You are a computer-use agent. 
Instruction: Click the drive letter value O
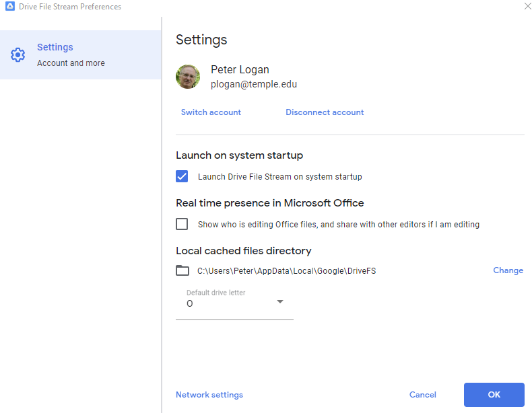click(190, 304)
